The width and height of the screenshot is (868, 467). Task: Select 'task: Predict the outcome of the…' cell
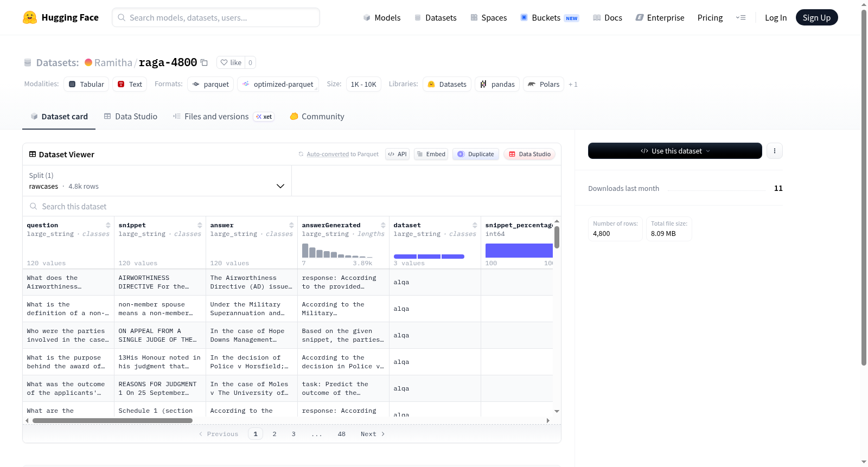[343, 388]
